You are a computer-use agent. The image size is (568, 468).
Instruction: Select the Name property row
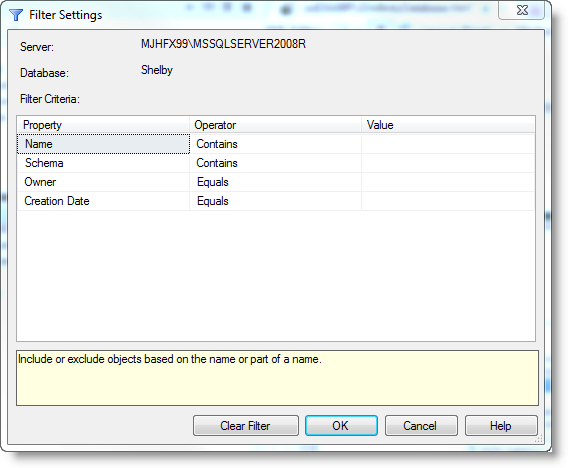coord(103,144)
